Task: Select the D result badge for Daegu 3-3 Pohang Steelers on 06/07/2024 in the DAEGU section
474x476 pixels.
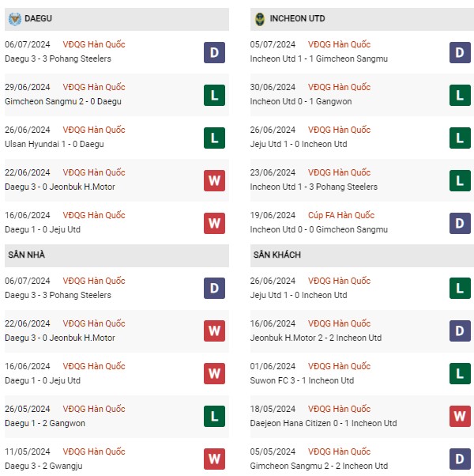Action: point(214,52)
